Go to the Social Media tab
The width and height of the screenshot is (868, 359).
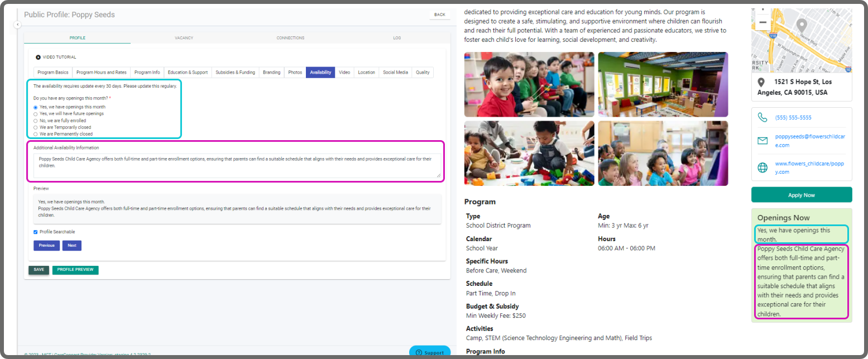(396, 73)
